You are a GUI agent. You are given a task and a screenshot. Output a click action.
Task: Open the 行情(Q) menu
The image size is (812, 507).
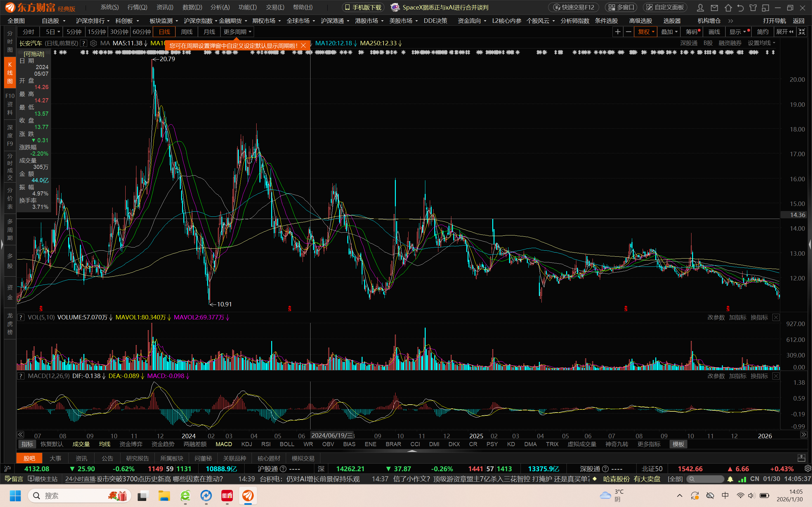click(x=137, y=7)
